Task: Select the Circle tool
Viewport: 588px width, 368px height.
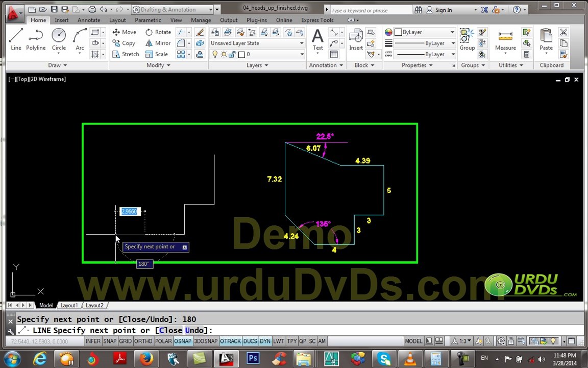Action: [x=59, y=39]
